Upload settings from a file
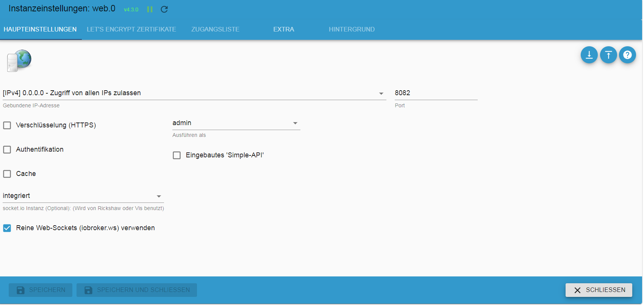644x306 pixels. pos(608,55)
